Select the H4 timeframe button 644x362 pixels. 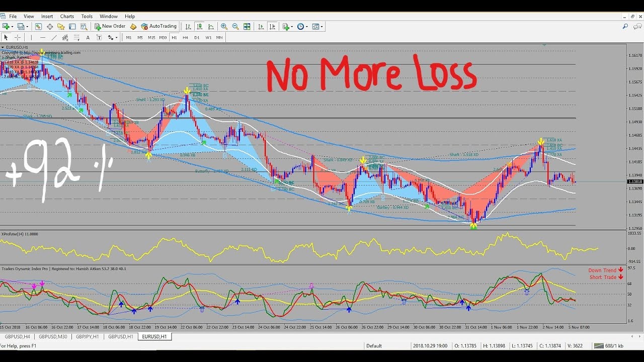pos(185,37)
